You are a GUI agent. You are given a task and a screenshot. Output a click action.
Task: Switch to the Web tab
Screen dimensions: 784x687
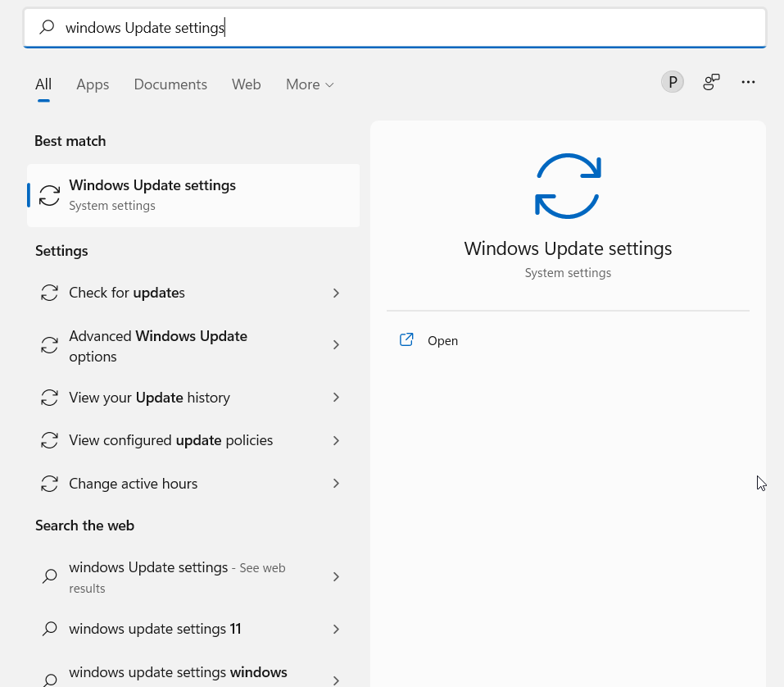pyautogui.click(x=246, y=84)
